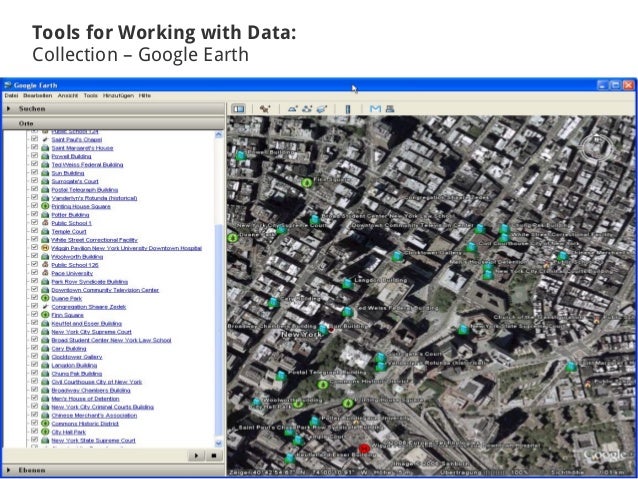The image size is (638, 479).
Task: Click the Clocktower Gallery marker on map
Action: (397, 256)
